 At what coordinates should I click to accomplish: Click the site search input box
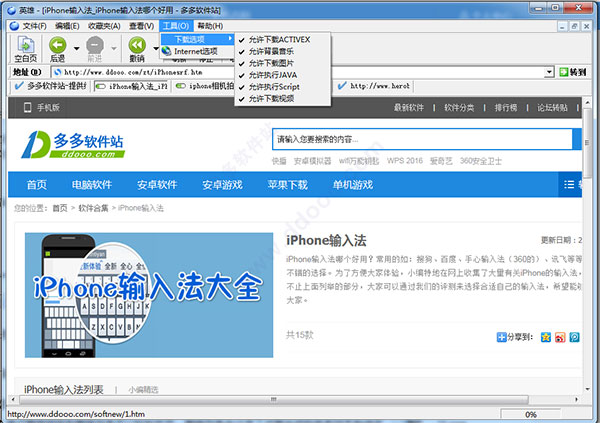pos(422,139)
